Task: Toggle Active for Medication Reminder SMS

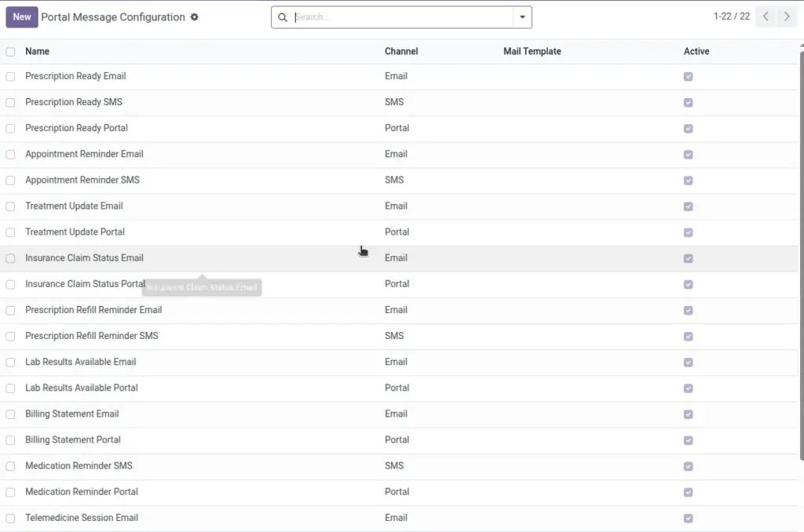Action: pos(688,466)
